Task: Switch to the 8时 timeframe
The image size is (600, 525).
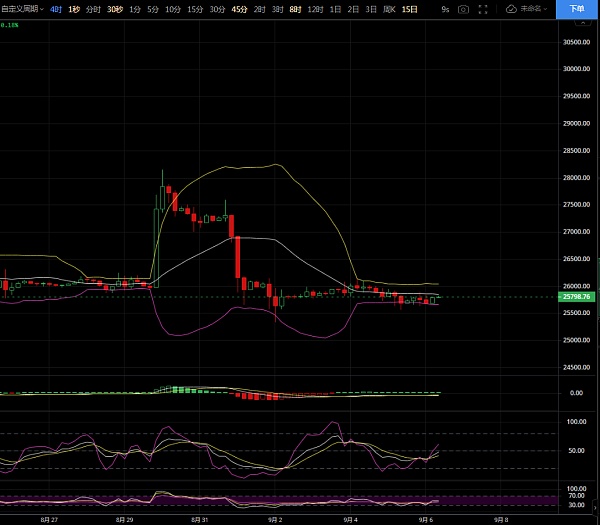Action: [295, 9]
